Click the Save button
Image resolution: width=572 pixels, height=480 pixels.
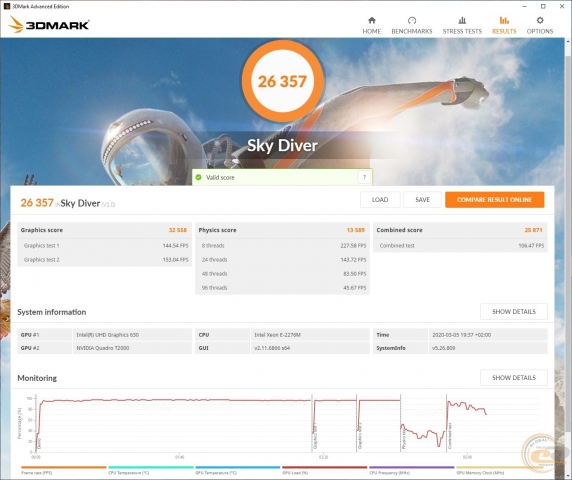422,200
